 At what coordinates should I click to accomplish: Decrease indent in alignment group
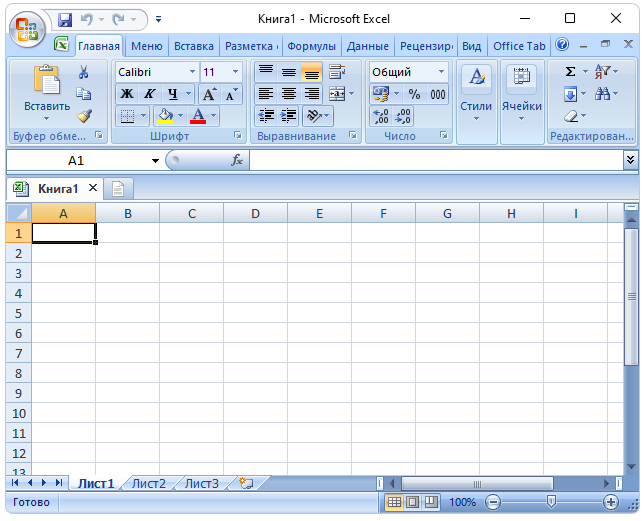(x=266, y=116)
